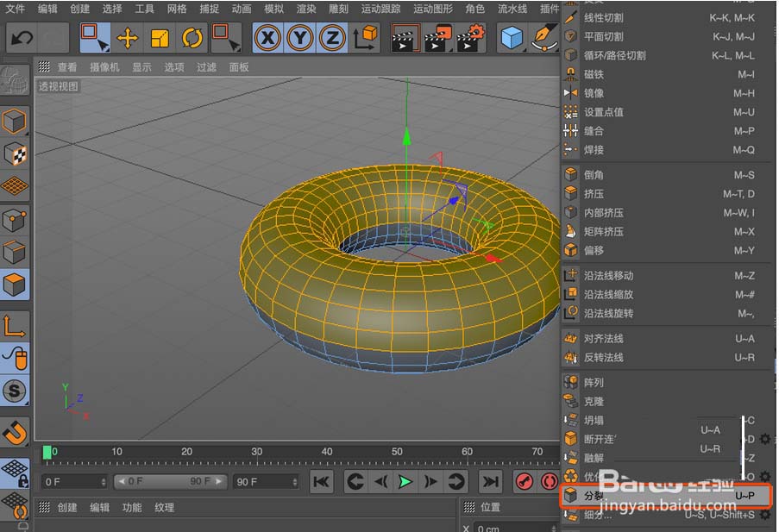Open the 网格 menu
Image resolution: width=779 pixels, height=532 pixels.
tap(176, 9)
